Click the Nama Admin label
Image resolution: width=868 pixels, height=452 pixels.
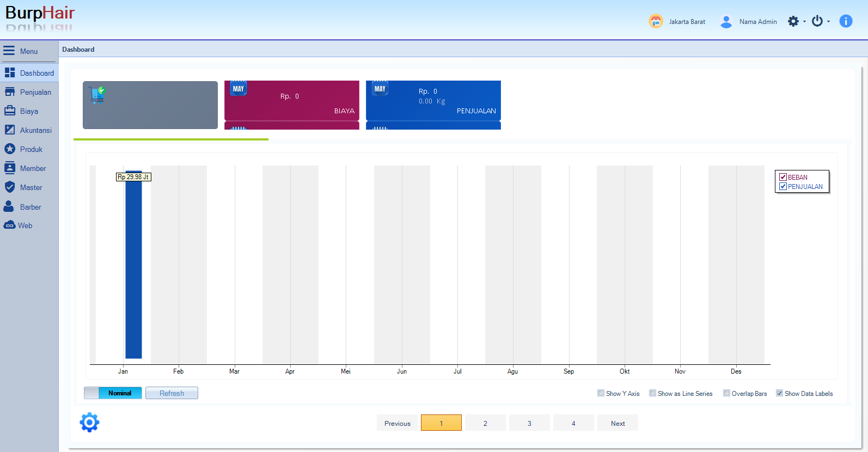pos(758,22)
